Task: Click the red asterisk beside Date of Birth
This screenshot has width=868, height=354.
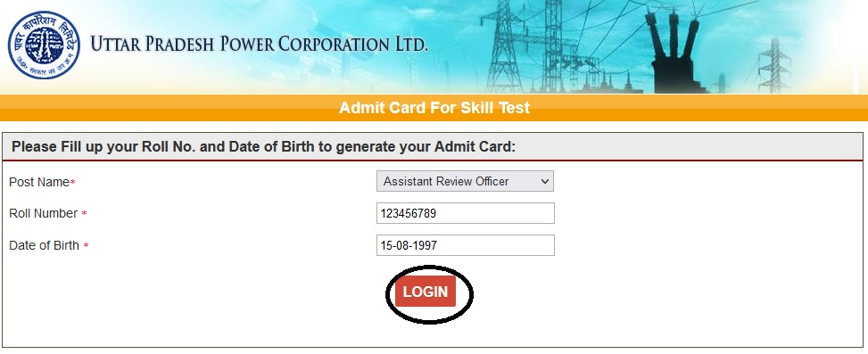Action: click(86, 245)
